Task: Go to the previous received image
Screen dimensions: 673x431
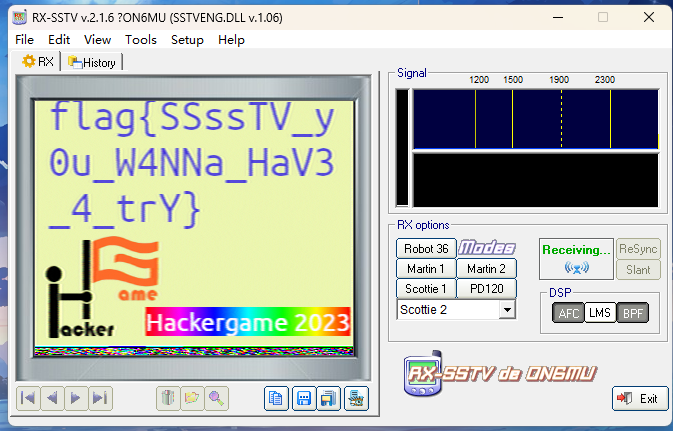Action: tap(52, 398)
